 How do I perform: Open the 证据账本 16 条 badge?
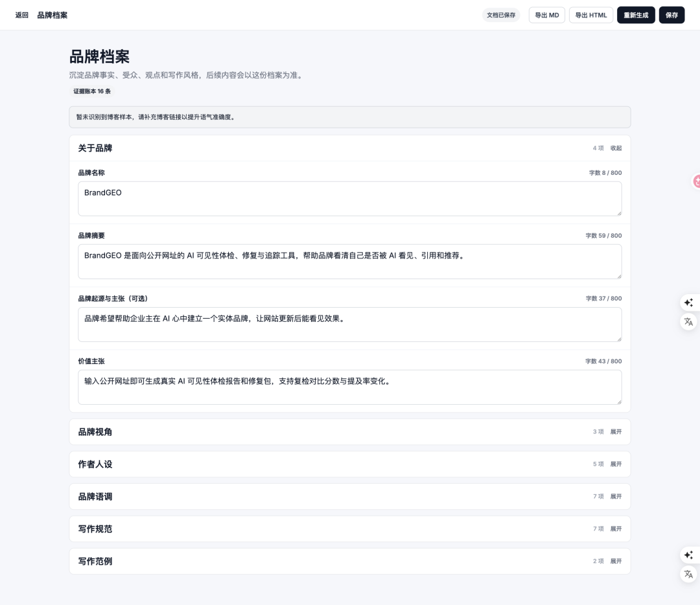(92, 91)
